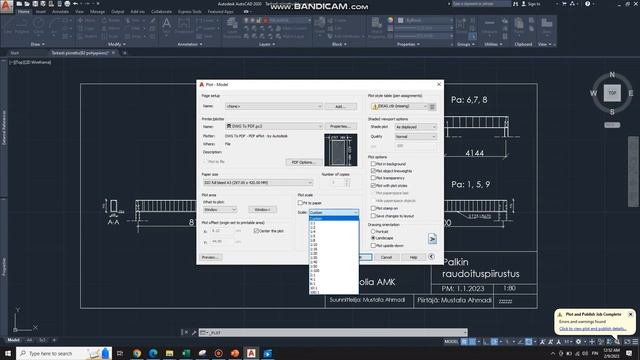Screen dimensions: 640x360
Task: Expand the Modify panel in the ribbon
Action: [x=116, y=44]
